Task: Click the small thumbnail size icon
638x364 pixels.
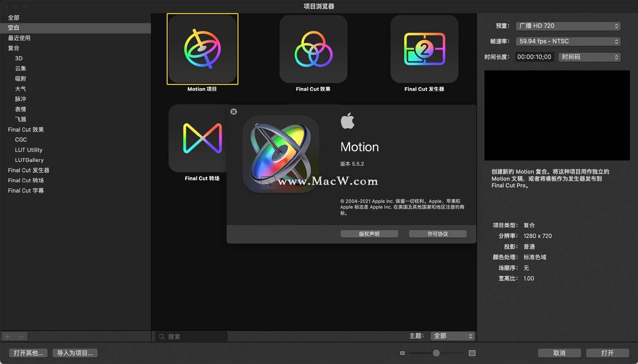Action: pos(402,353)
